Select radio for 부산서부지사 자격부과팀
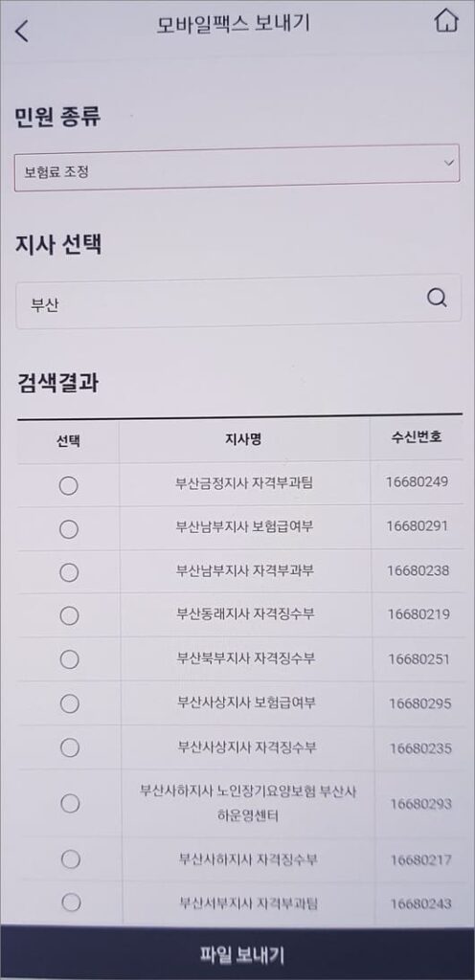The image size is (475, 980). pos(71,902)
